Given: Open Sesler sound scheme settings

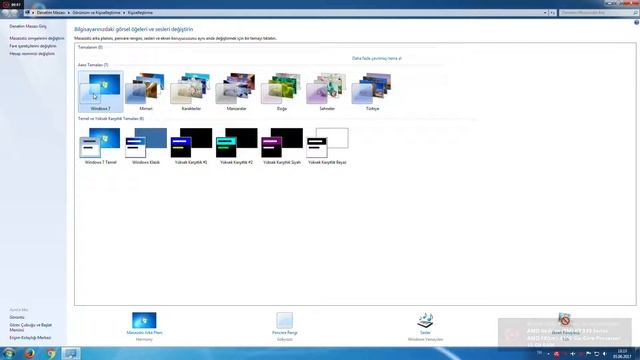Looking at the screenshot, I should click(425, 326).
